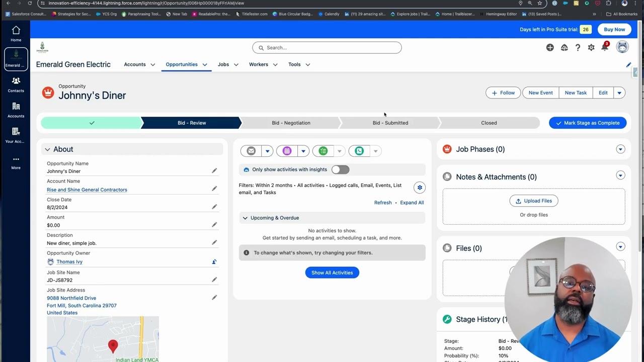Open Job Phases related list dropdown
Screen dimensions: 644x362
click(x=620, y=149)
